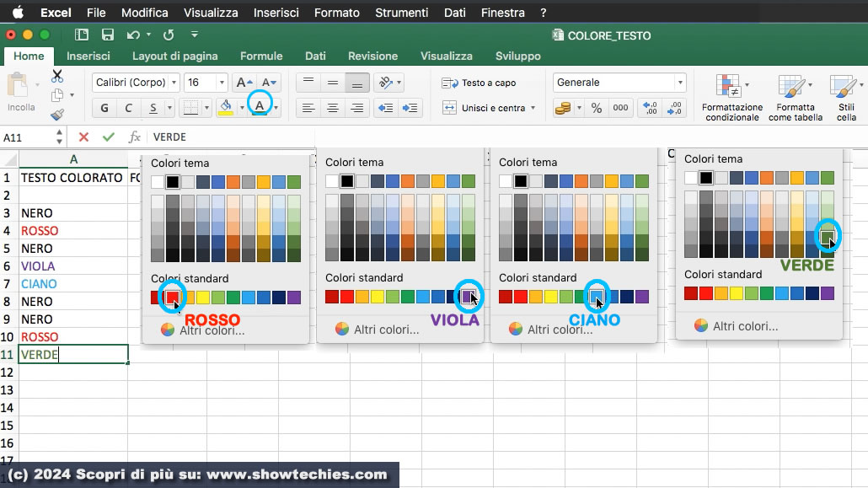Select the Format Painter brush icon
868x488 pixels.
pos(57,114)
